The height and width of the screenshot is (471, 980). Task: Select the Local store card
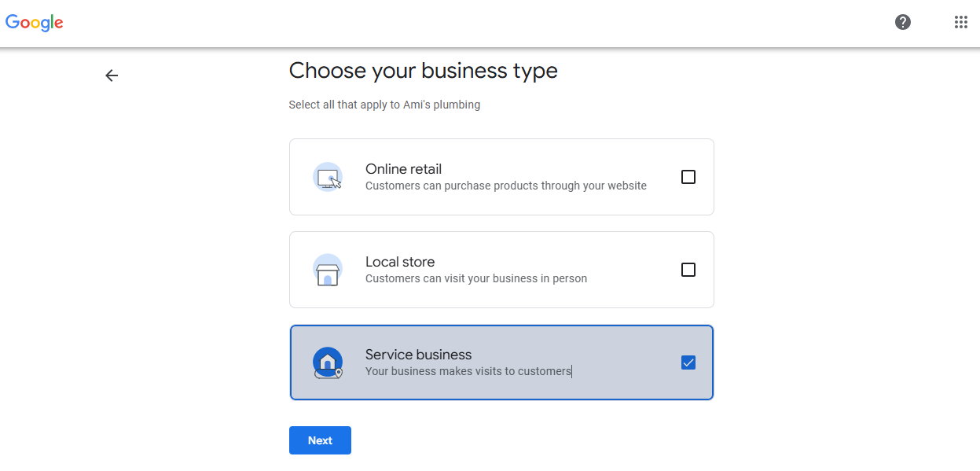coord(501,270)
